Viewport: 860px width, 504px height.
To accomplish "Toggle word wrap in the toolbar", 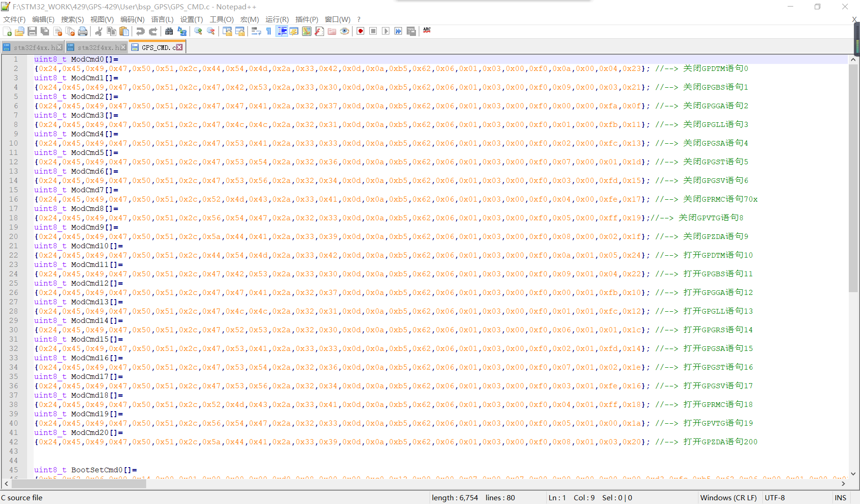I will coord(256,31).
